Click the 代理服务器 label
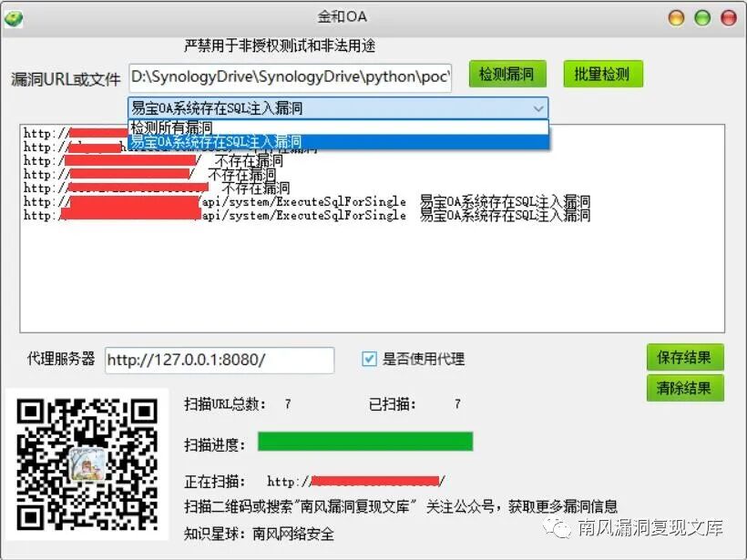The width and height of the screenshot is (747, 560). point(61,359)
